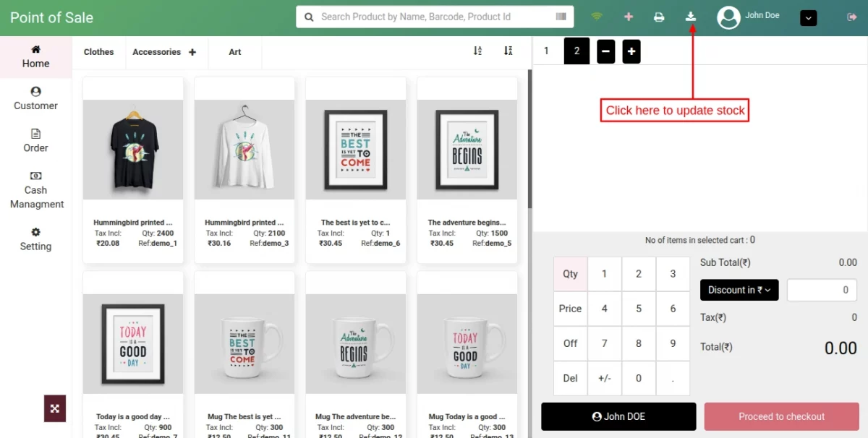Screen dimensions: 868x438
Task: Select the Clothes category tab
Action: [98, 51]
